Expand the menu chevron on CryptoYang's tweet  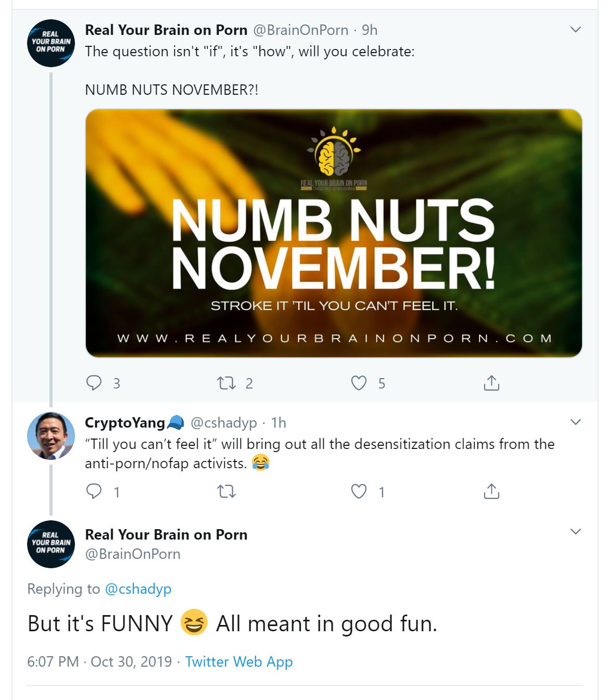[x=575, y=422]
